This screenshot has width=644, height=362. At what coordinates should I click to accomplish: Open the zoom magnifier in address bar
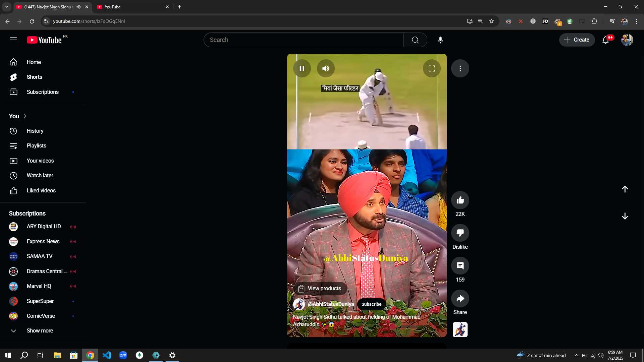tap(481, 21)
